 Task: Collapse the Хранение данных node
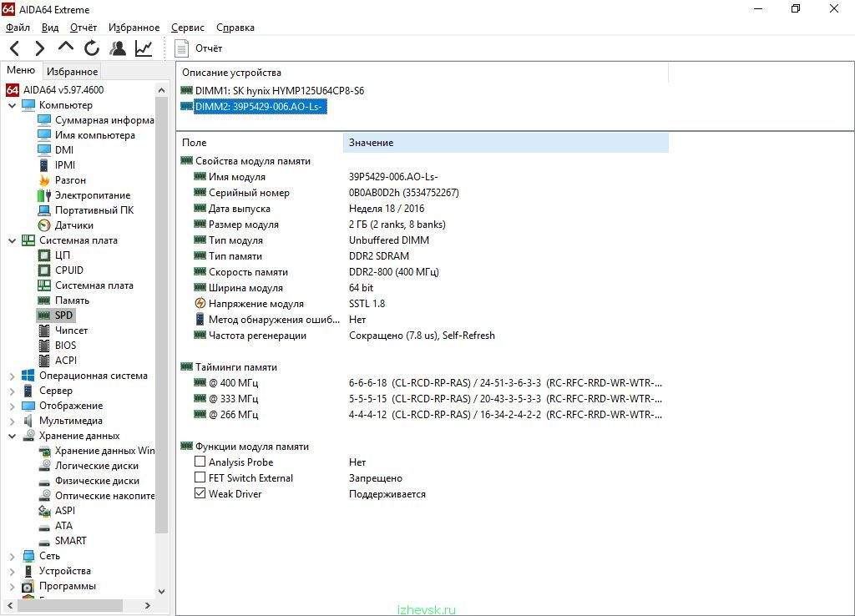12,436
